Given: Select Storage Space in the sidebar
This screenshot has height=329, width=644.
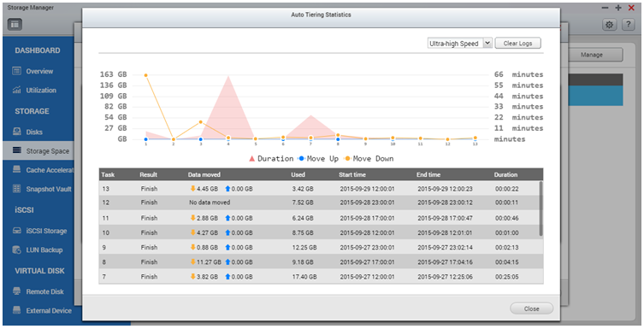Looking at the screenshot, I should pos(48,151).
